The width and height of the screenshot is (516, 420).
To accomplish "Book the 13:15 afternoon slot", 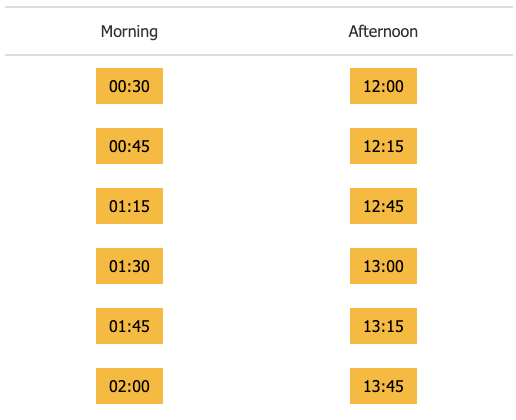I will point(383,326).
